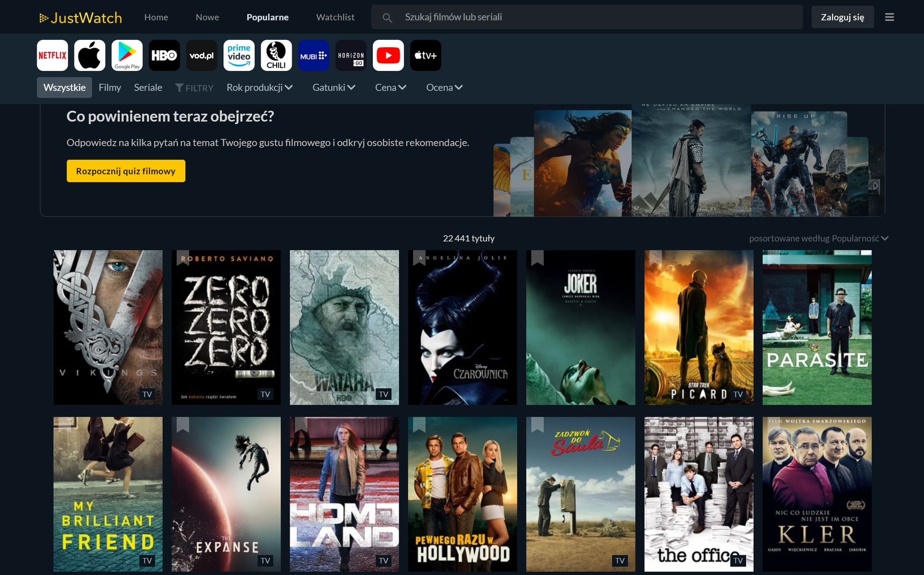Open the Kler poster
The width and height of the screenshot is (924, 575).
tap(817, 494)
